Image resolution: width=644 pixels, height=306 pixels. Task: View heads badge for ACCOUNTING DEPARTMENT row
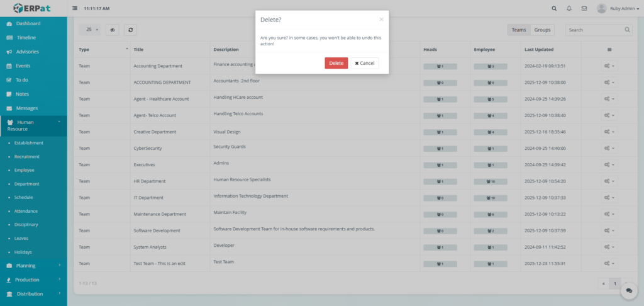pos(440,82)
